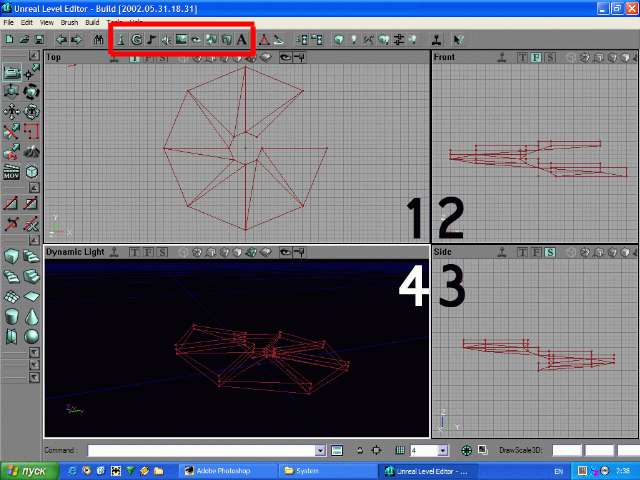Image resolution: width=640 pixels, height=480 pixels.
Task: Click into the Command input field
Action: tap(202, 451)
